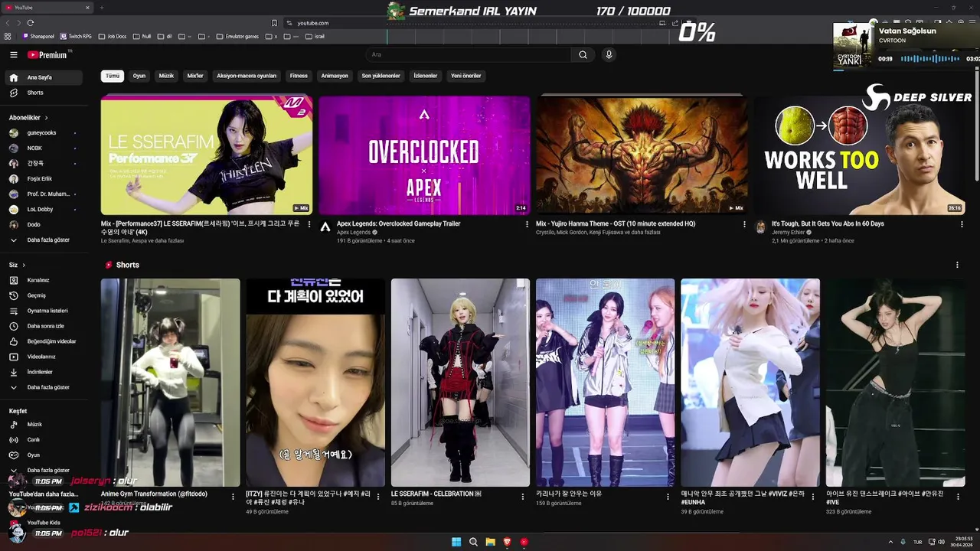This screenshot has width=980, height=551.
Task: Show hidden system tray icons chevron
Action: point(890,542)
